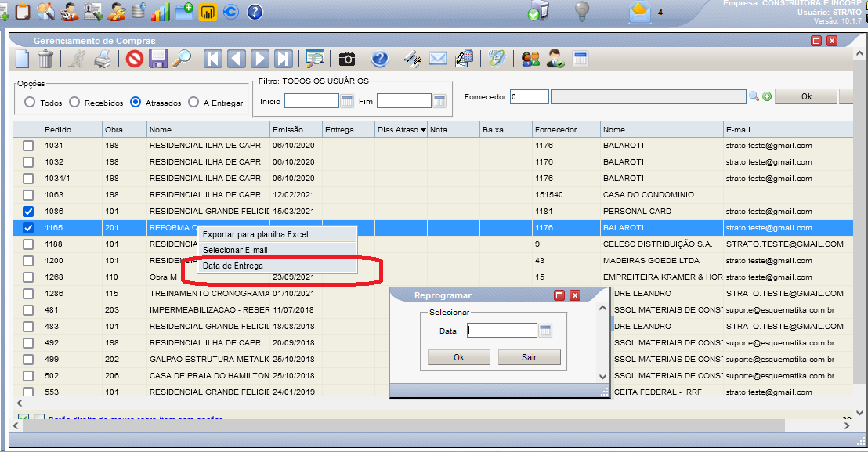Click the camera snapshot icon
This screenshot has height=452, width=868.
pyautogui.click(x=347, y=59)
